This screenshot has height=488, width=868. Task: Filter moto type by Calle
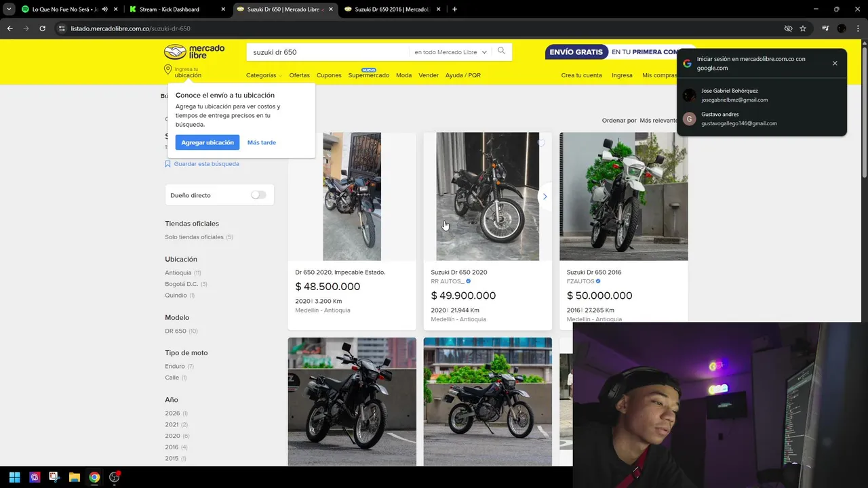(176, 378)
